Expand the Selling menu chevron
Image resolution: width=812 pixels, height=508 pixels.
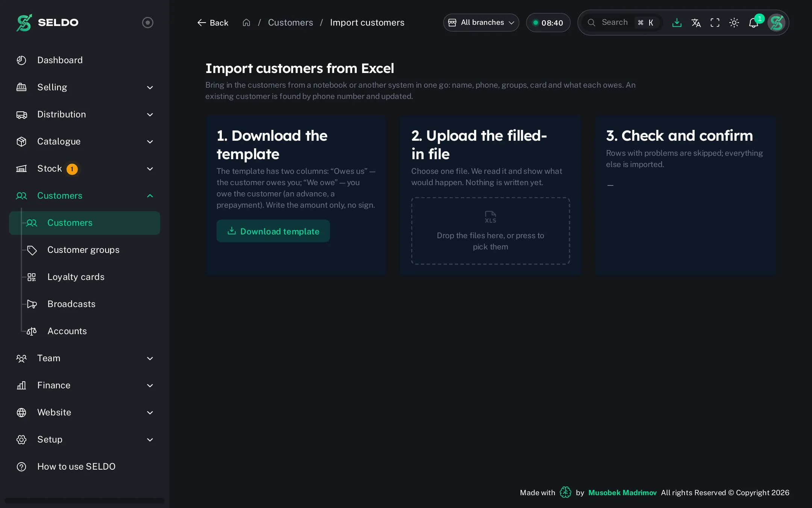pos(150,88)
